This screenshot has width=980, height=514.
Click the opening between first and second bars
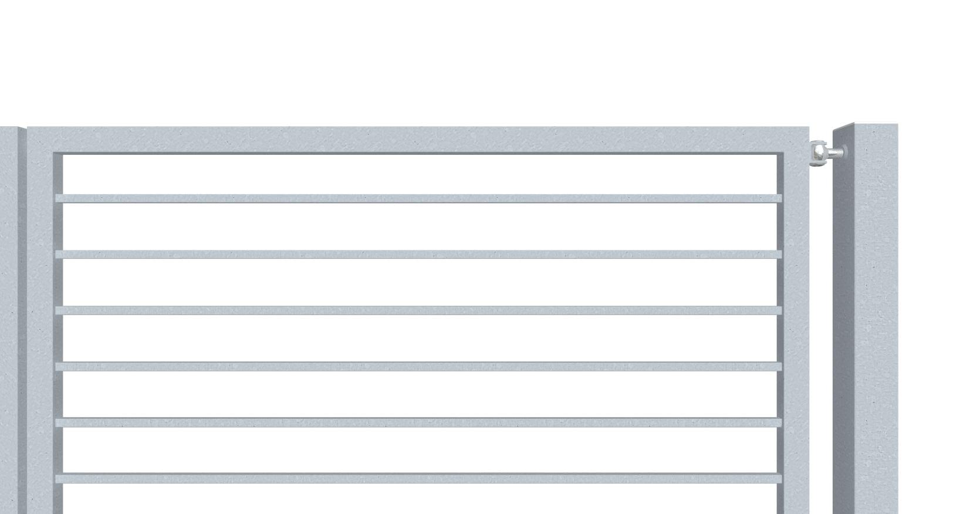point(418,226)
